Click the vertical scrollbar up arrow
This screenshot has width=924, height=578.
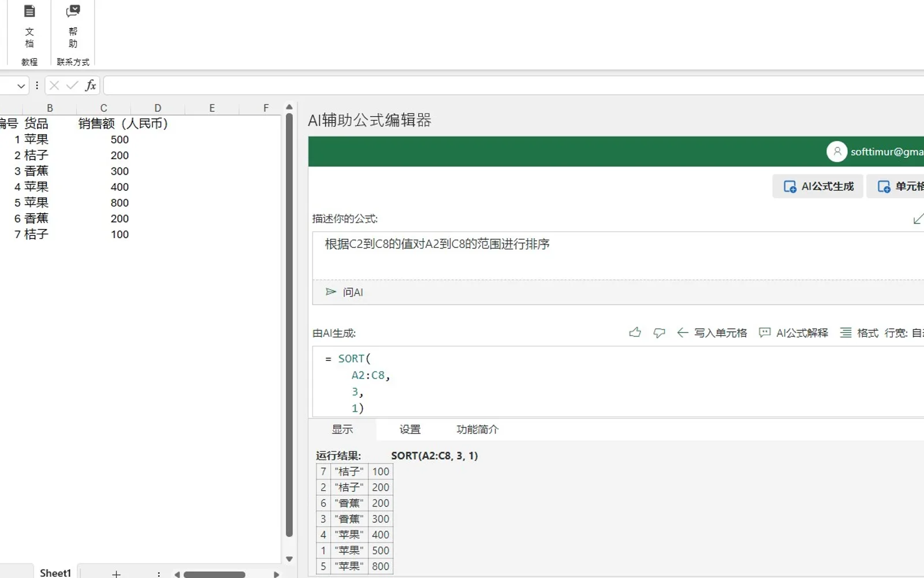[289, 108]
